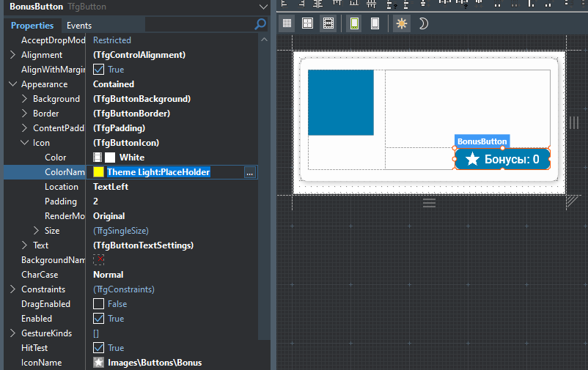The width and height of the screenshot is (588, 370).
Task: Click the star icon beside Images\Buttons\Bonus
Action: tap(98, 363)
